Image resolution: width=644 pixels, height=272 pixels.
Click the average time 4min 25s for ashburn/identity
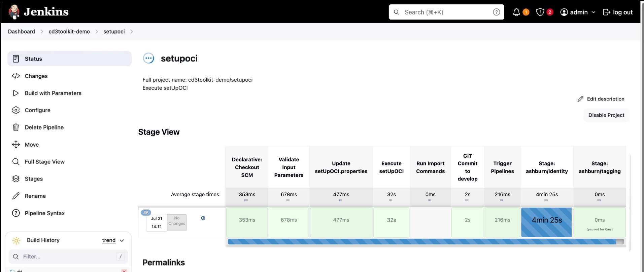click(547, 195)
